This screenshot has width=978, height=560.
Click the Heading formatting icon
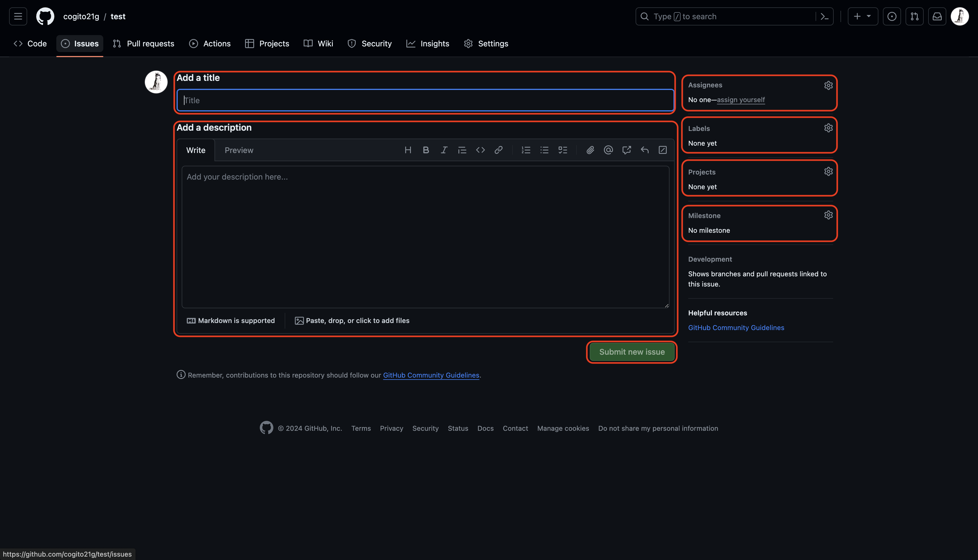(x=408, y=150)
